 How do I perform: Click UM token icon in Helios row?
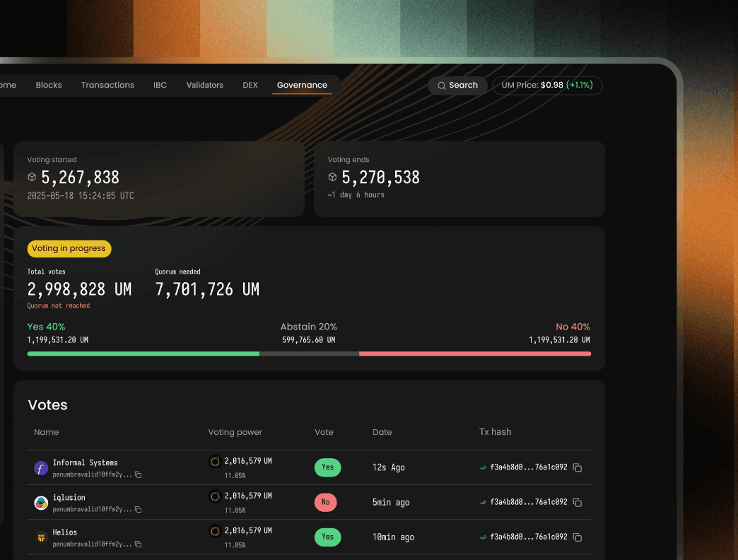point(215,531)
